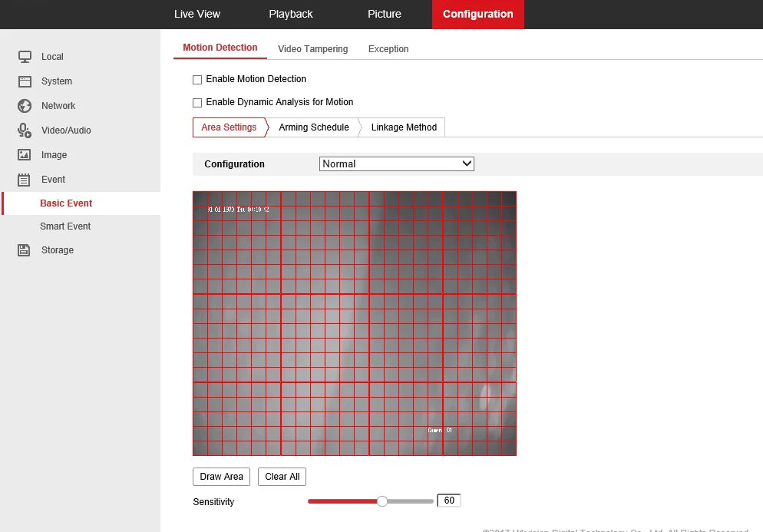The height and width of the screenshot is (532, 763).
Task: Toggle Enable Dynamic Analysis for Motion
Action: pyautogui.click(x=197, y=102)
